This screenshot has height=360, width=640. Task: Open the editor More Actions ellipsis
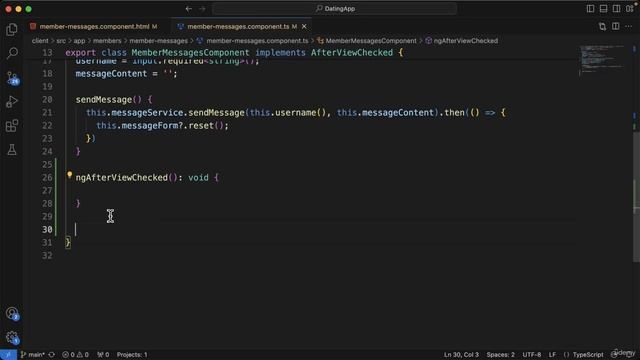pos(629,27)
